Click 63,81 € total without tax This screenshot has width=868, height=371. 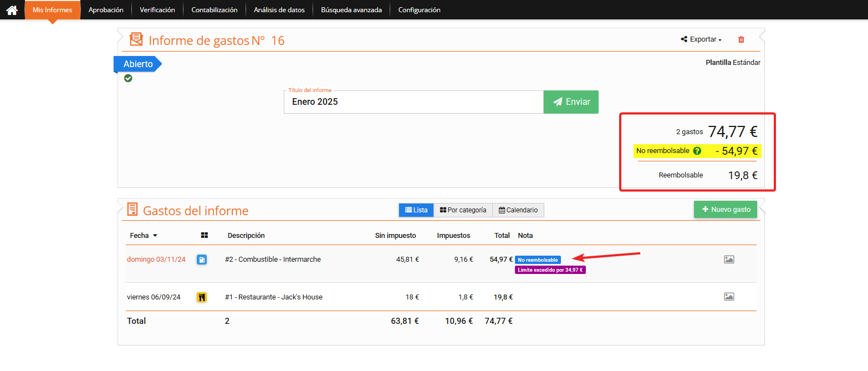point(405,321)
